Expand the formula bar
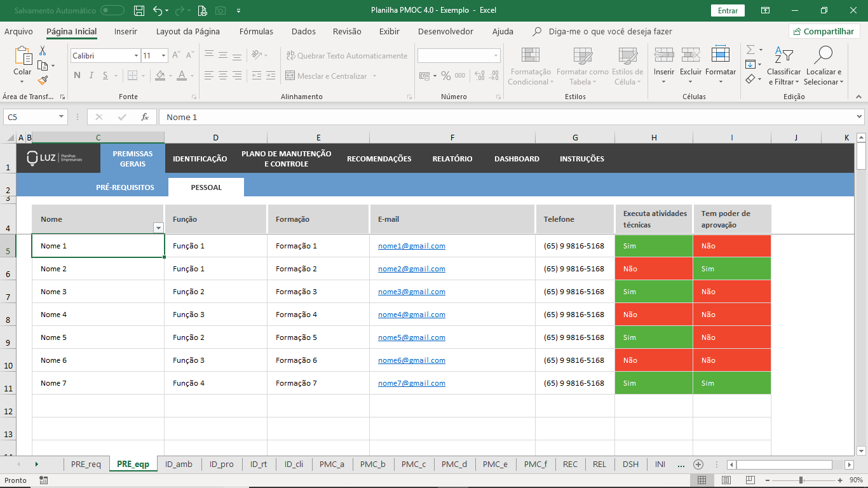The height and width of the screenshot is (488, 868). [860, 117]
